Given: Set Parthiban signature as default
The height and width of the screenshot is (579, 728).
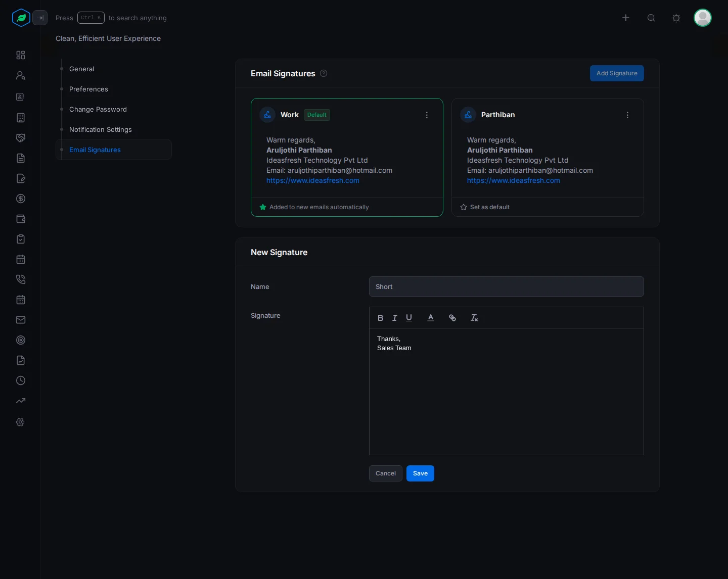Looking at the screenshot, I should (485, 207).
